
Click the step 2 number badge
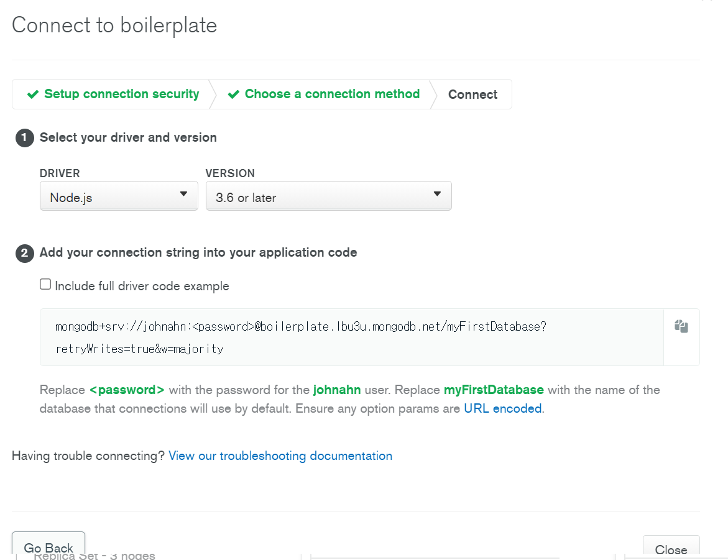[24, 253]
